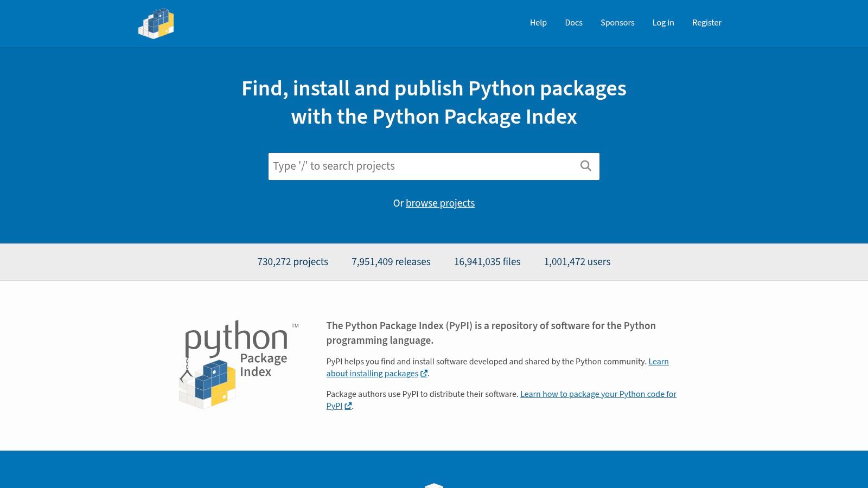
Task: Visit the Sponsors page
Action: (617, 23)
